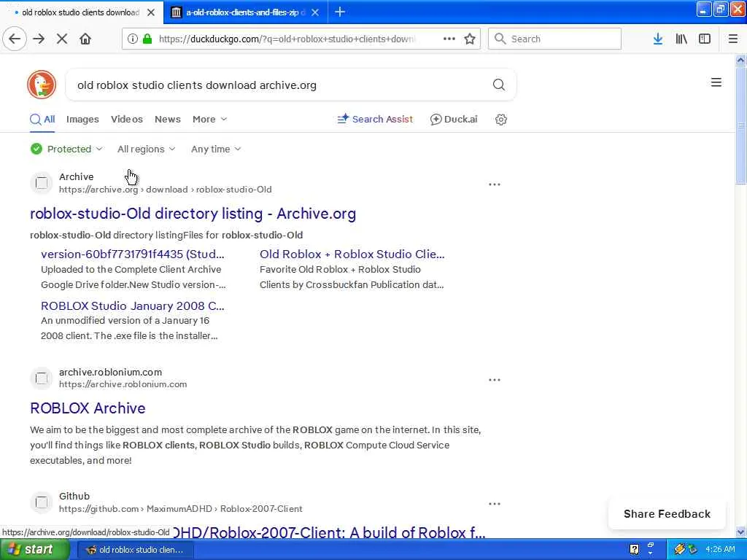Open ROBLOX Studio January 2008 sublink

(x=133, y=306)
